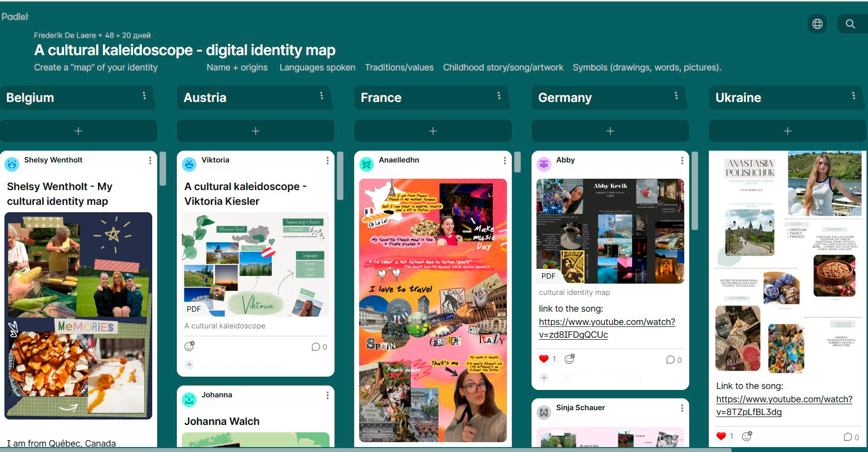
Task: Toggle the heart like on Abby's post
Action: pos(544,359)
